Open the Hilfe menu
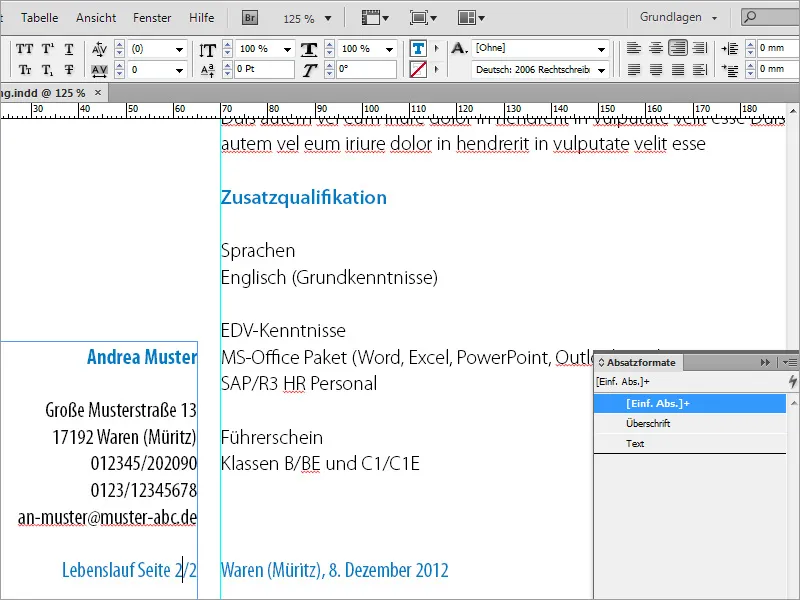This screenshot has height=600, width=800. pyautogui.click(x=202, y=18)
